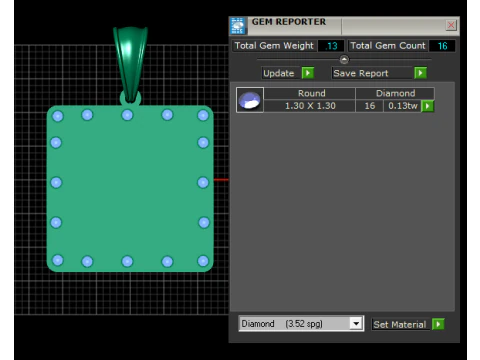This screenshot has height=360, width=480.
Task: Select the 1.30 X 1.30 size cell
Action: [310, 106]
